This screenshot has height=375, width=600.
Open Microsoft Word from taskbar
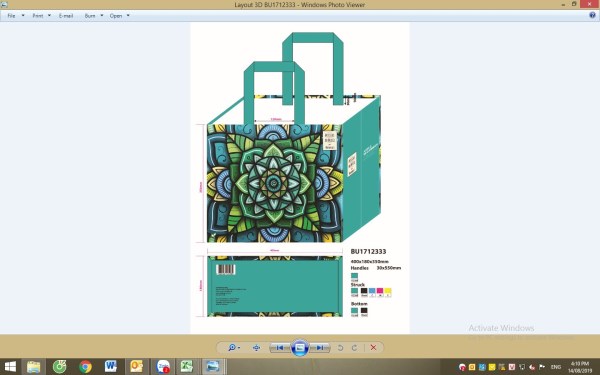(x=111, y=367)
